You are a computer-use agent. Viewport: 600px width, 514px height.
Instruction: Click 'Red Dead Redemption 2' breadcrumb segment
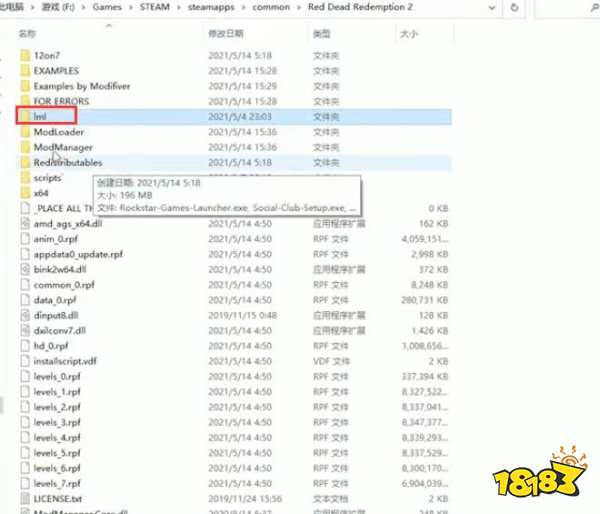[x=360, y=7]
